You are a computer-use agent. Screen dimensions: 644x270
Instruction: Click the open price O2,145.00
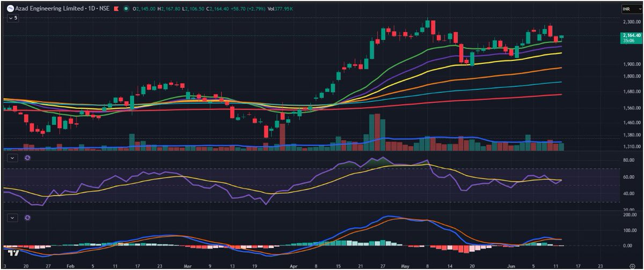[x=143, y=9]
